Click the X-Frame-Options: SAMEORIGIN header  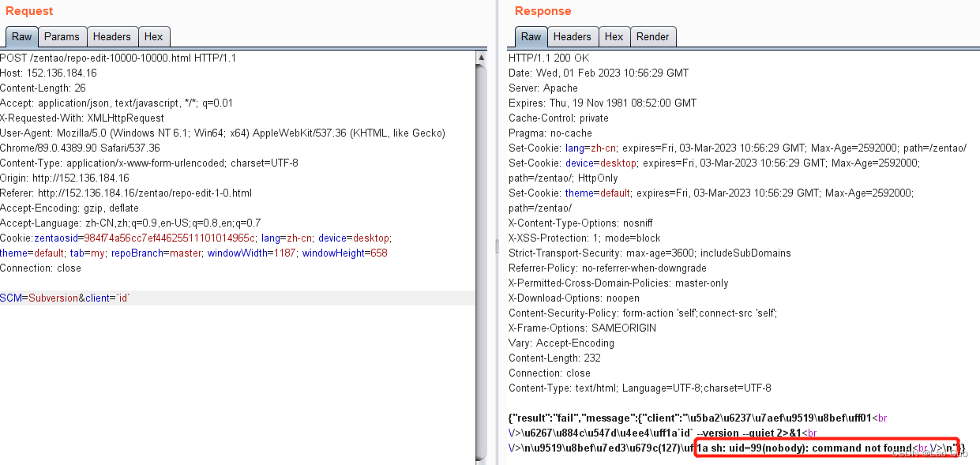(x=582, y=328)
